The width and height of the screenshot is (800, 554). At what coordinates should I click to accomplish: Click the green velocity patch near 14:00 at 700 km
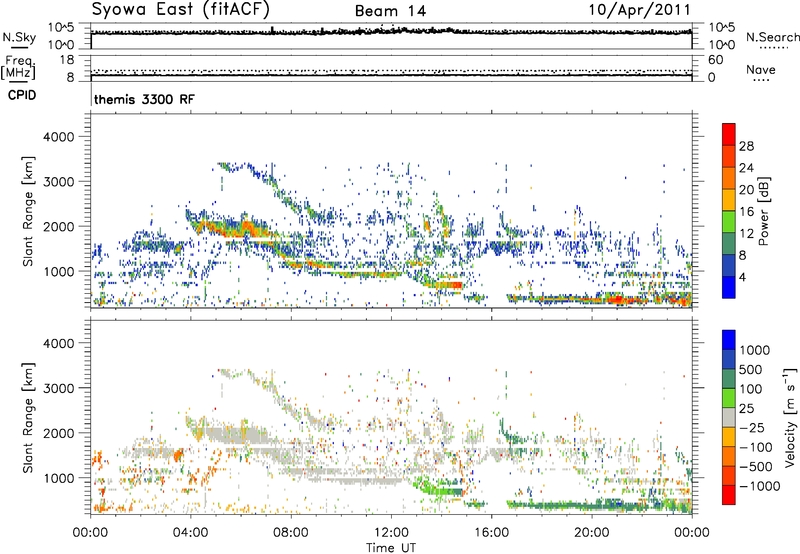(445, 492)
